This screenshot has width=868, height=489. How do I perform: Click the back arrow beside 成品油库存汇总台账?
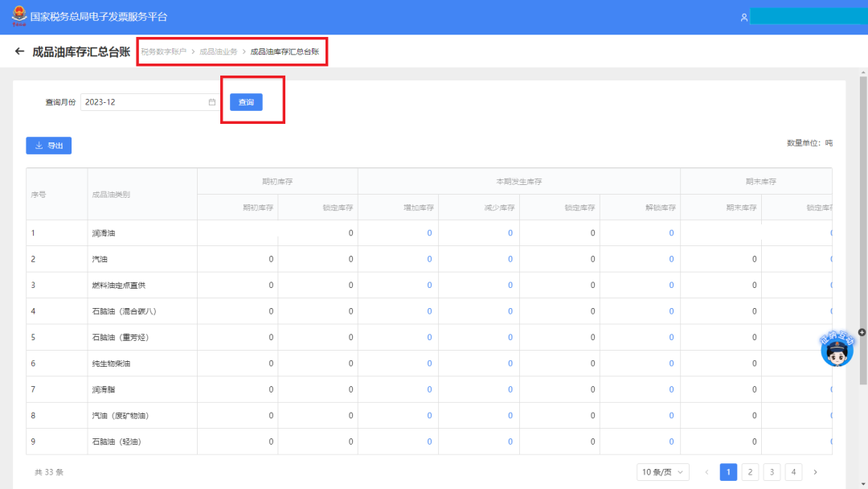click(x=20, y=51)
